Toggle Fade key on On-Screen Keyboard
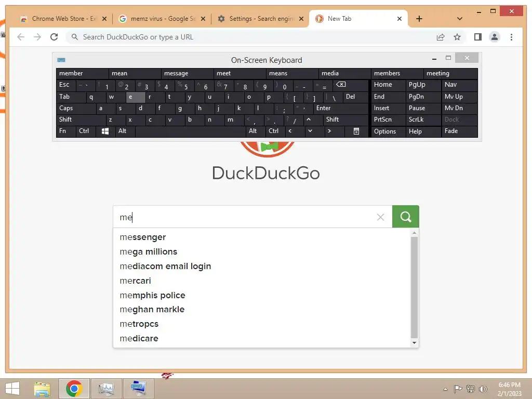The width and height of the screenshot is (532, 399). click(459, 131)
